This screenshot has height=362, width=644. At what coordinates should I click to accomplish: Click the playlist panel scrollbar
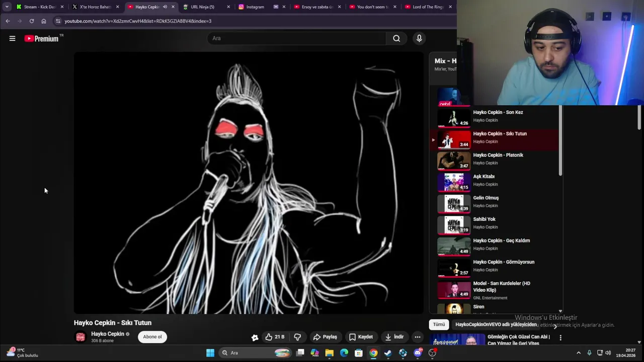click(x=560, y=141)
